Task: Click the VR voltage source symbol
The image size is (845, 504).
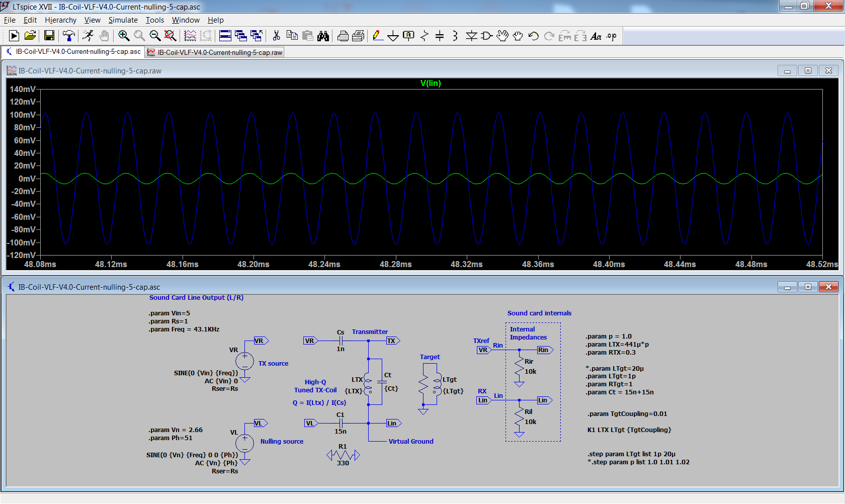Action: [245, 361]
